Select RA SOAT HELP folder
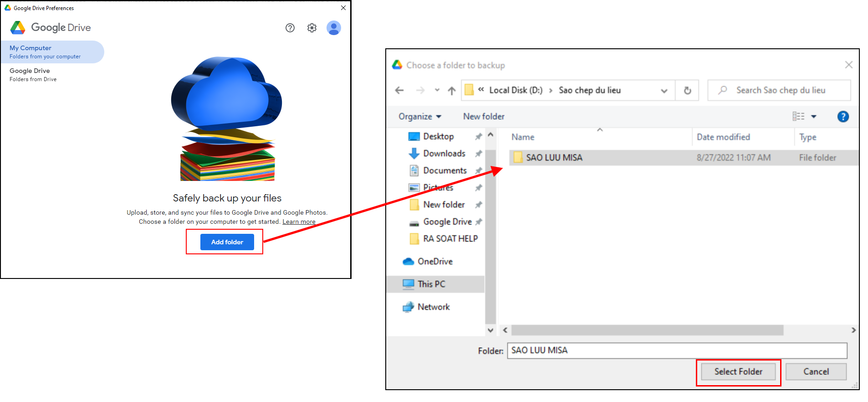The width and height of the screenshot is (868, 402). click(x=450, y=239)
